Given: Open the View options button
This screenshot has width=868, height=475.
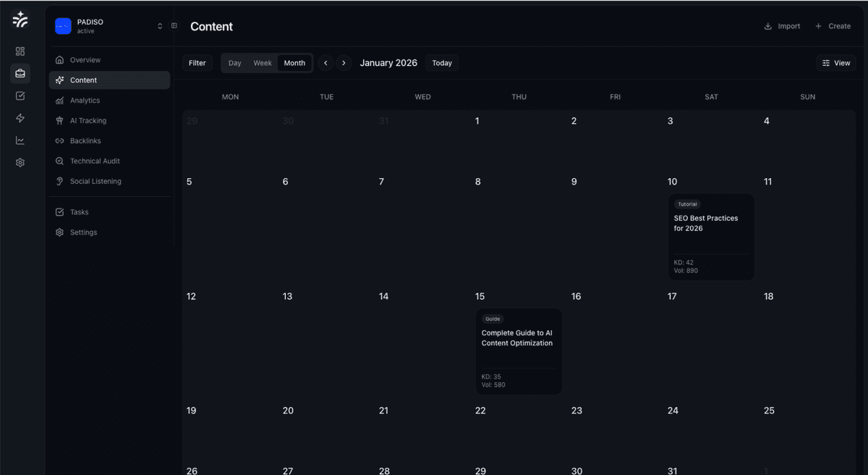Looking at the screenshot, I should pos(836,63).
